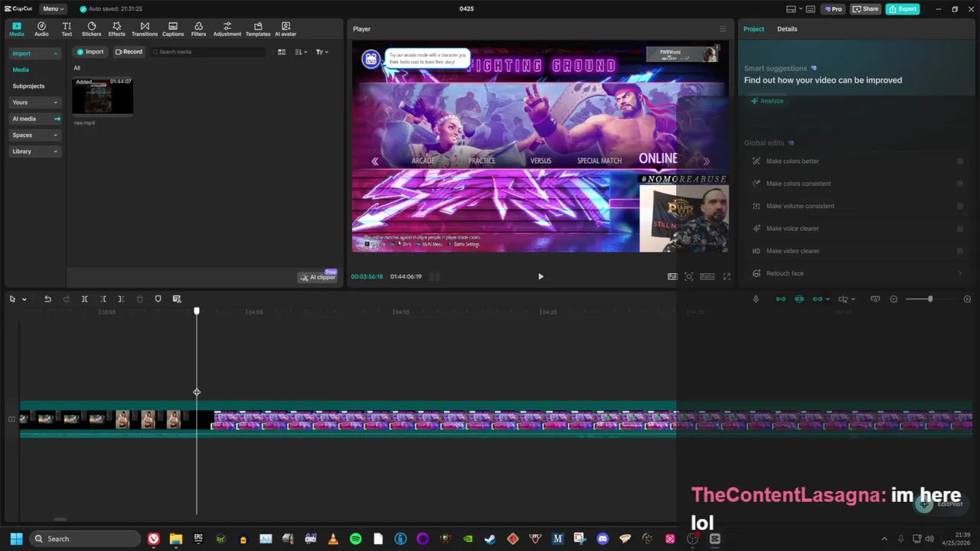Open File Explorer from the taskbar
980x551 pixels.
click(x=175, y=539)
